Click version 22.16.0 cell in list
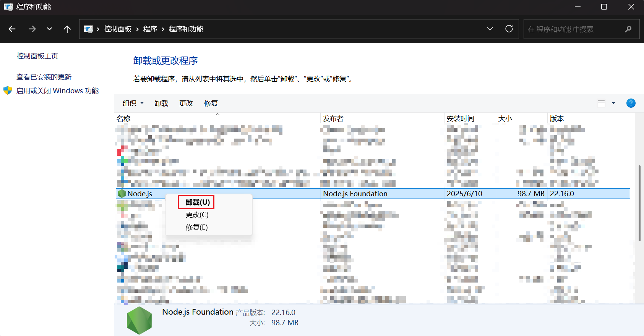The height and width of the screenshot is (336, 644). point(562,194)
